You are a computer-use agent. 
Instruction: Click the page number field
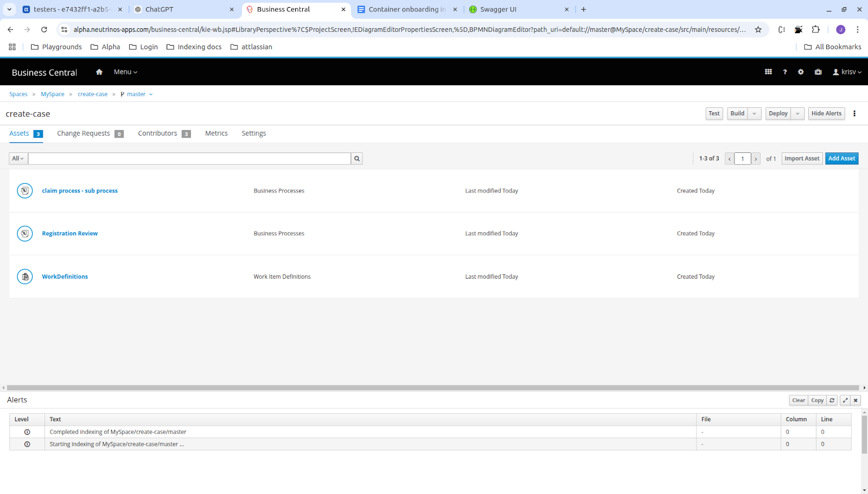[x=743, y=158]
